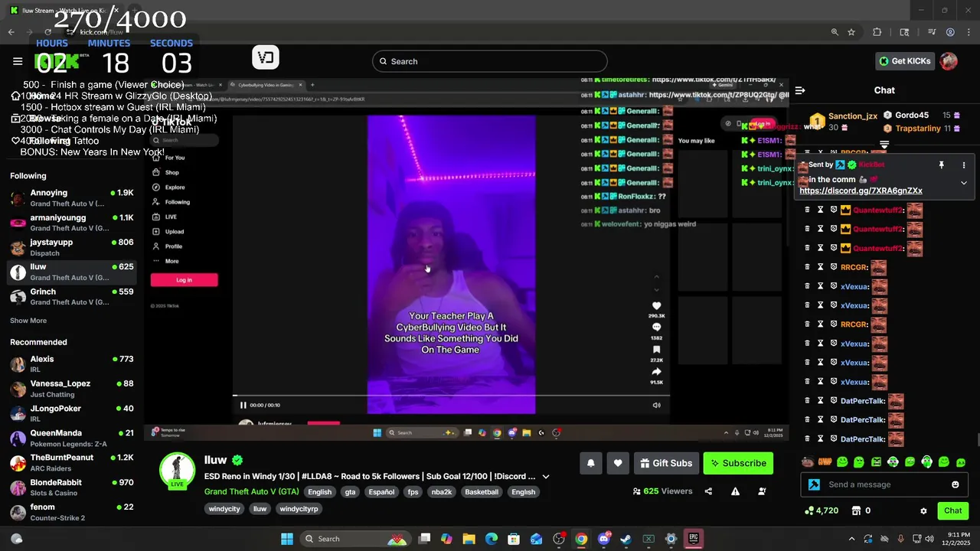This screenshot has width=980, height=551.
Task: Go back using browser back arrow
Action: pos(11,32)
